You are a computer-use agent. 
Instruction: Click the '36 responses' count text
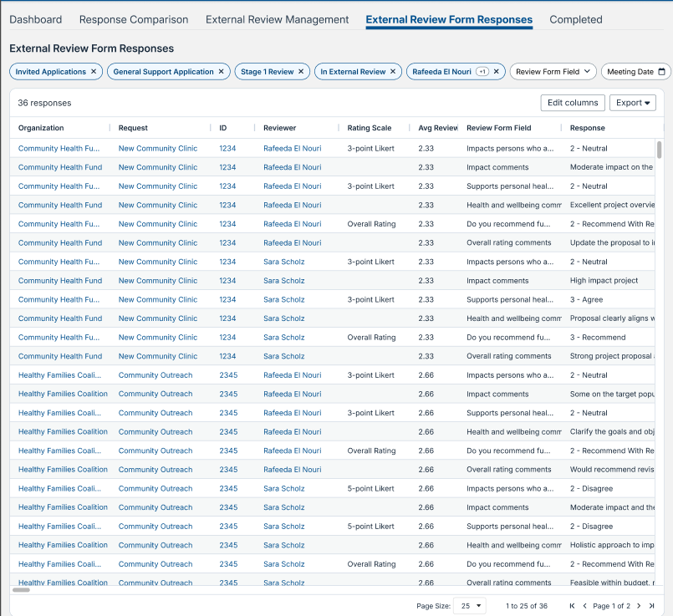[44, 103]
